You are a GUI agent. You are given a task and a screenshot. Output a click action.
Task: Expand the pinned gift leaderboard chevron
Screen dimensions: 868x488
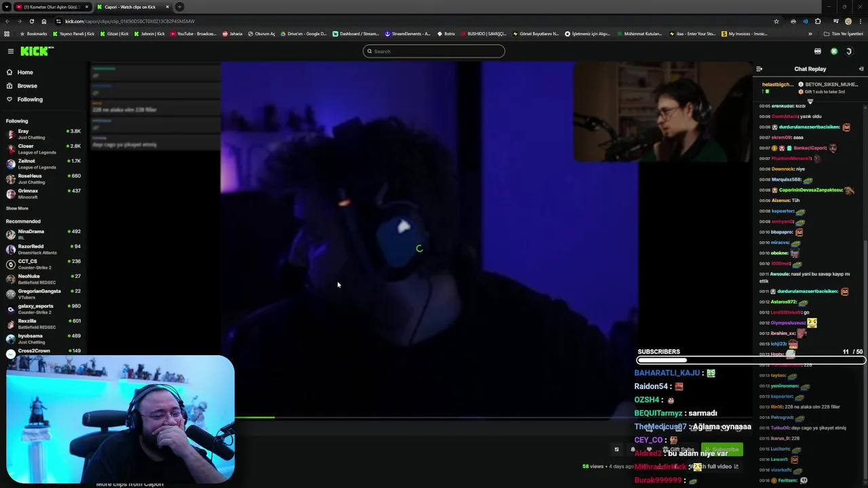[x=810, y=101]
